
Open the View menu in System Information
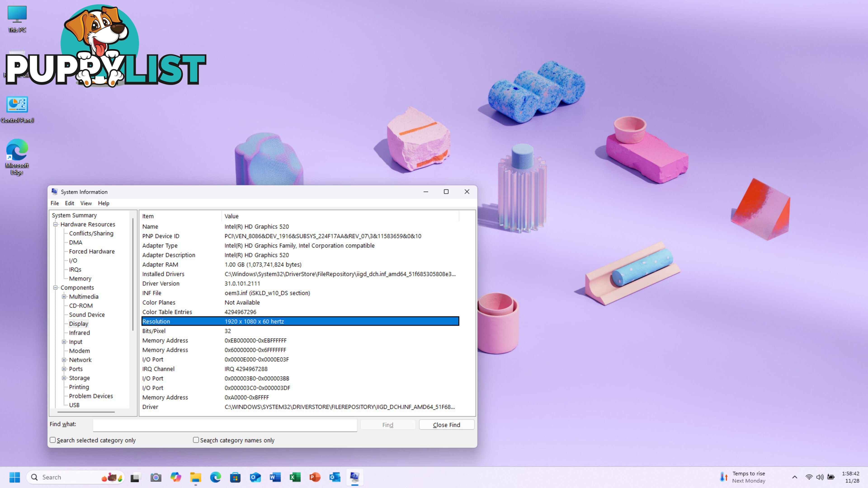[x=86, y=203]
